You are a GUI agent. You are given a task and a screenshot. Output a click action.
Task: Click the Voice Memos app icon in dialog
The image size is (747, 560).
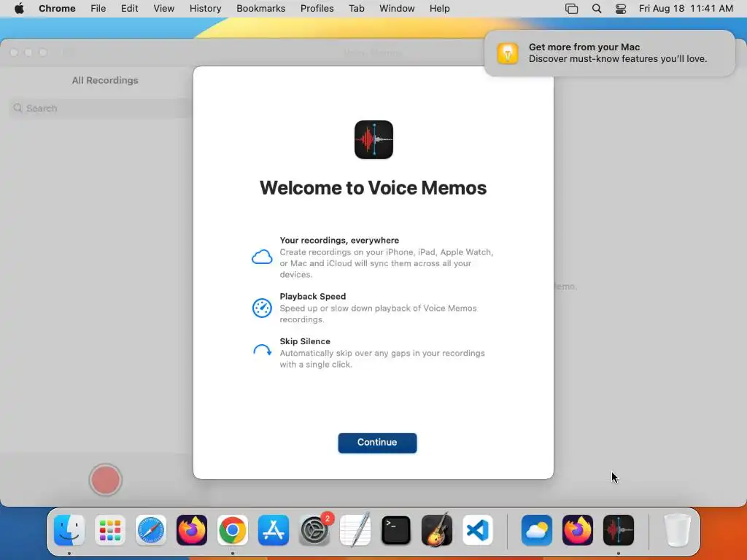point(374,139)
